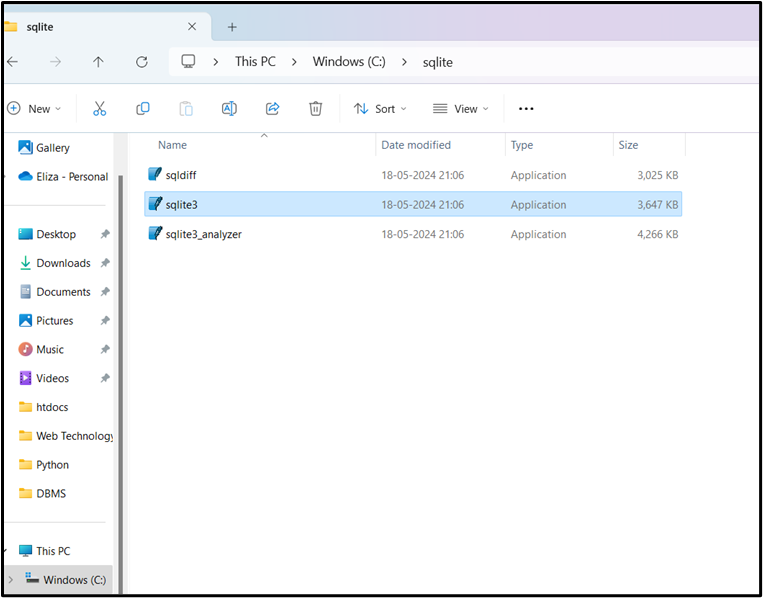
Task: Open the New dropdown menu
Action: 34,108
